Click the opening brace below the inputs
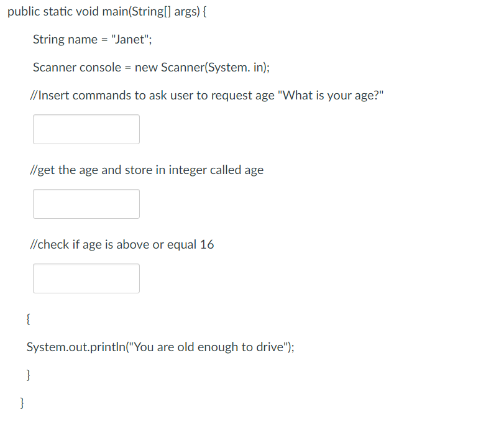Image resolution: width=504 pixels, height=427 pixels. 28,319
